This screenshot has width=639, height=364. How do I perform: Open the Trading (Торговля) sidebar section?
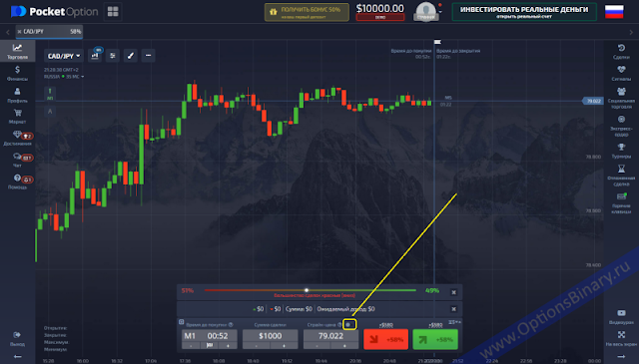[17, 51]
